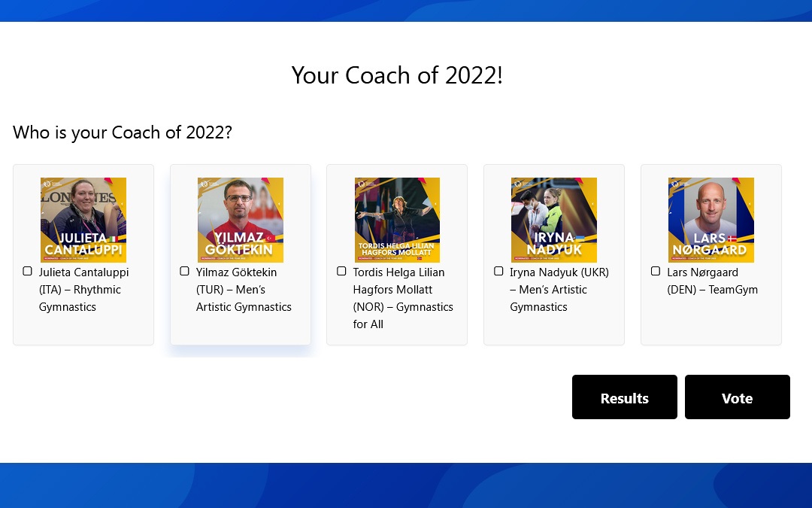Click Julieta Cantaluppi's nominee photo
This screenshot has height=508, width=812.
[x=83, y=220]
